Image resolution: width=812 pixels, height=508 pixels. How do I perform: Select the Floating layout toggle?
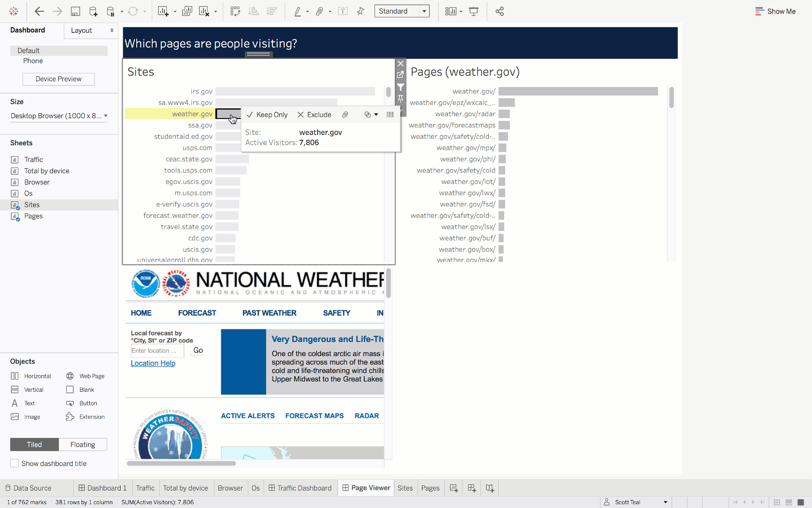[83, 444]
